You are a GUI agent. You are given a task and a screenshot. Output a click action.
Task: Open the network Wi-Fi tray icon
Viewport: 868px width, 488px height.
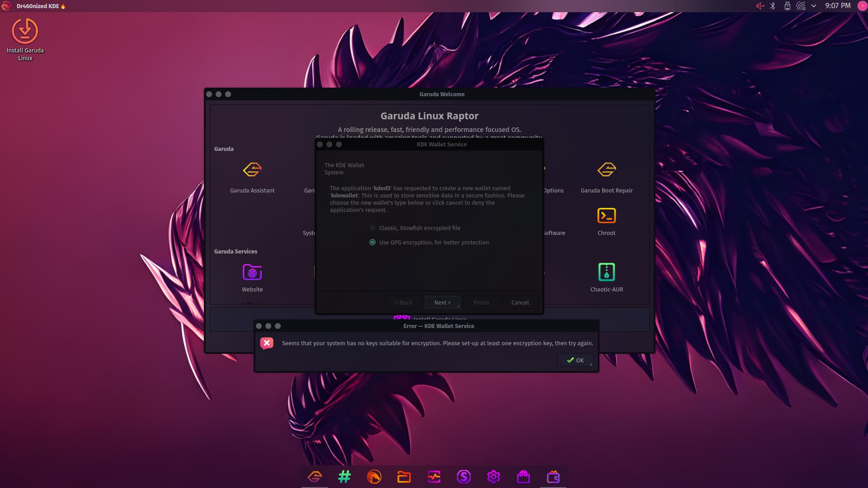pos(801,6)
